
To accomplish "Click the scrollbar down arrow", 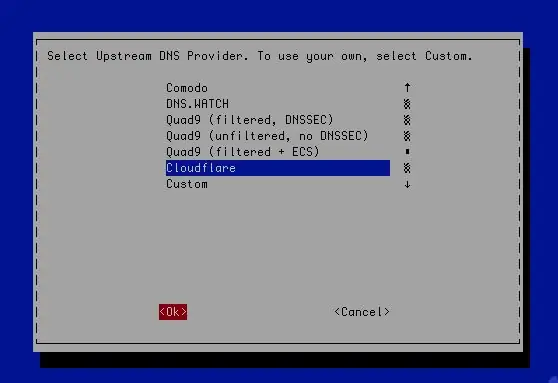I will [407, 184].
